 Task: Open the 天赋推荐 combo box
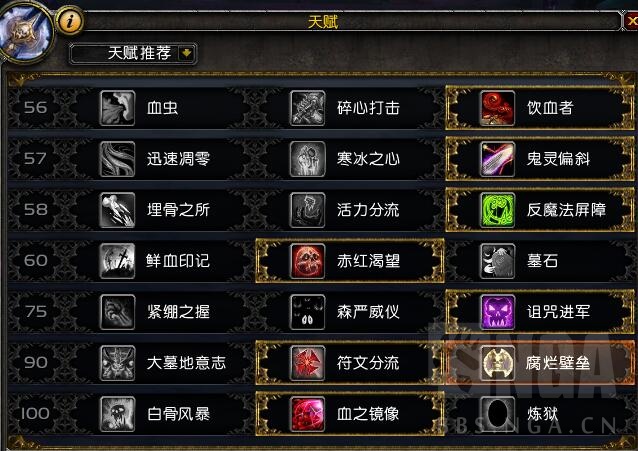coord(133,53)
